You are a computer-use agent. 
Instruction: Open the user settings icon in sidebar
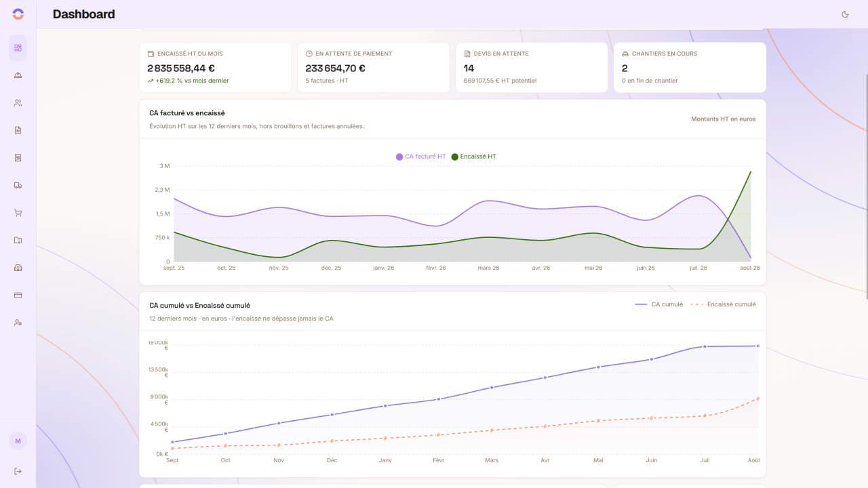18,323
